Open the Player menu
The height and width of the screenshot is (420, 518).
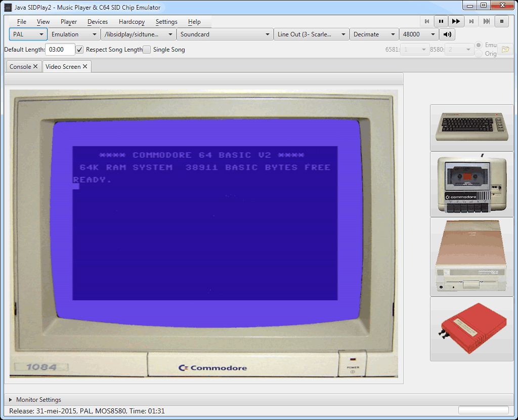(69, 22)
